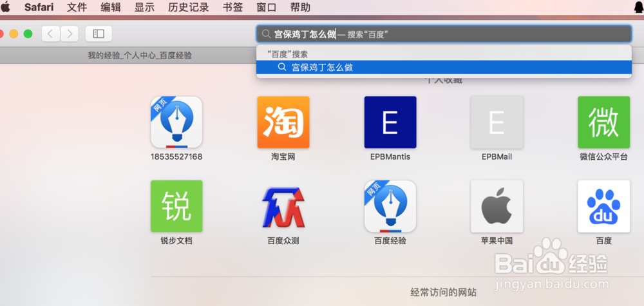This screenshot has width=644, height=306.
Task: Minimize the window with the yellow button
Action: (14, 34)
